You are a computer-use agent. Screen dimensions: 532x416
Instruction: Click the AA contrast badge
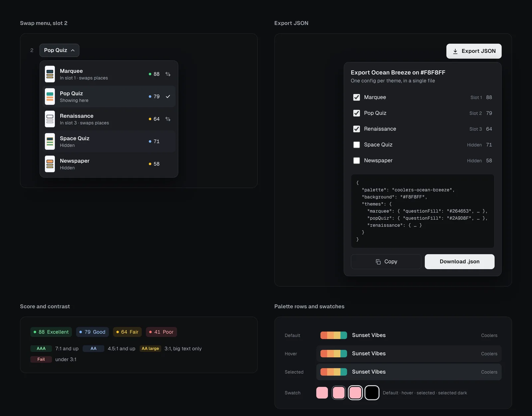(93, 348)
